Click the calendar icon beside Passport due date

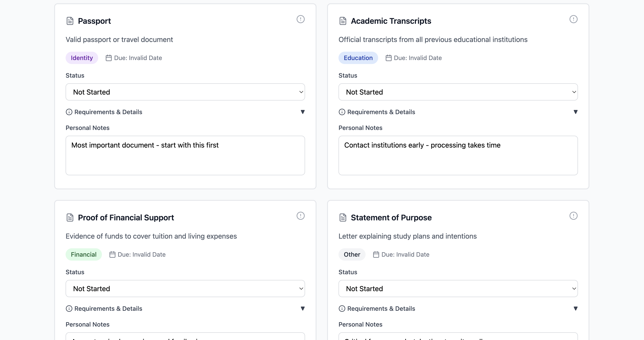[x=109, y=58]
